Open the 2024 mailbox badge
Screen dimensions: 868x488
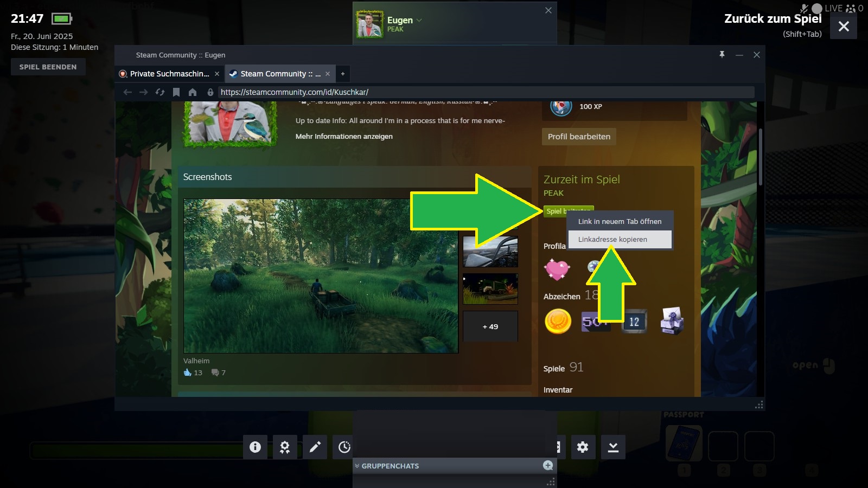[672, 322]
